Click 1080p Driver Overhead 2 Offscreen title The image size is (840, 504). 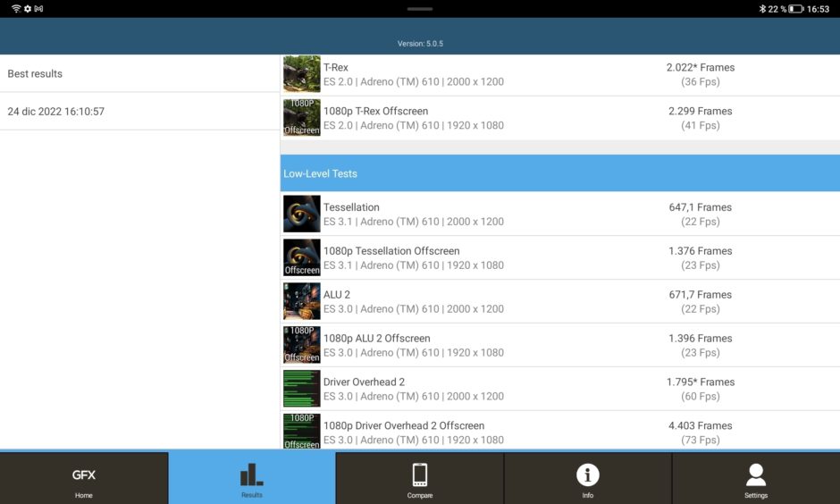[x=403, y=425]
